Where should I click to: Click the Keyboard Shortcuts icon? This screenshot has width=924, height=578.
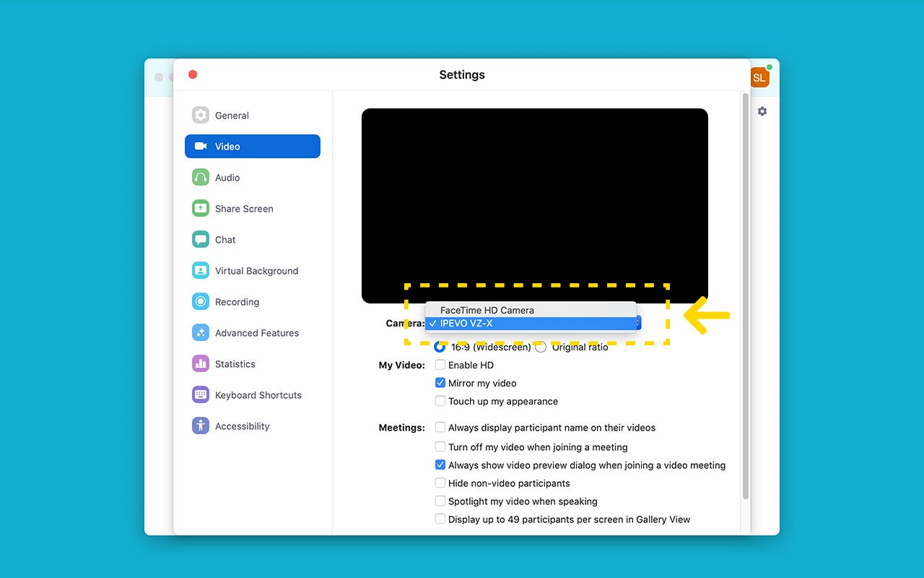(x=201, y=394)
